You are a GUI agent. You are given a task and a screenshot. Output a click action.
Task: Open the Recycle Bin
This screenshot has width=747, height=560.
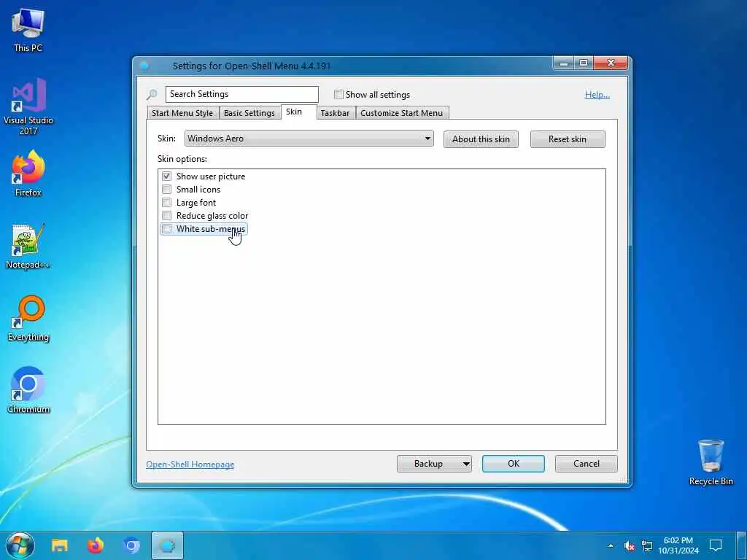point(711,462)
